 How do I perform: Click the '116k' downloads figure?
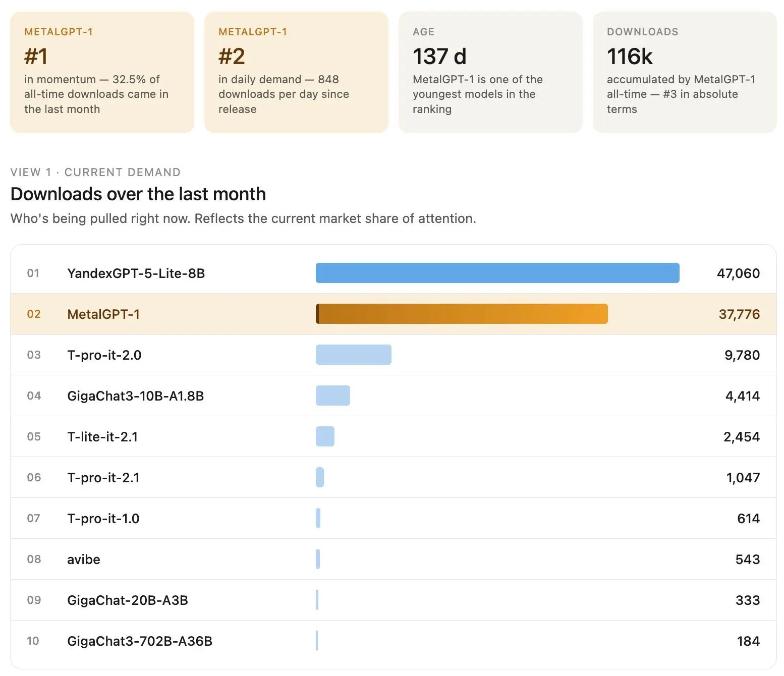[x=630, y=57]
